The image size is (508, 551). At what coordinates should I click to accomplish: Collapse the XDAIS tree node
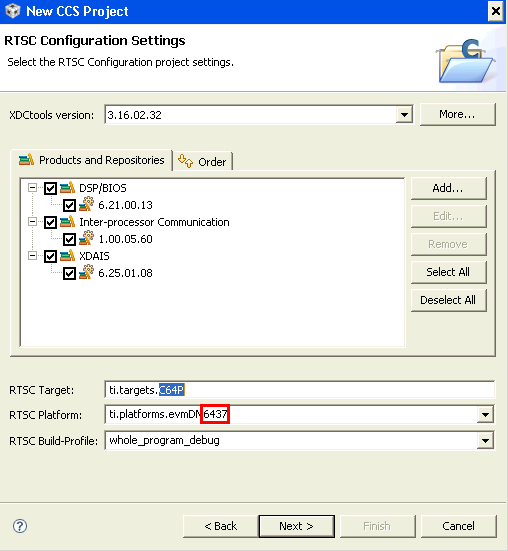(x=32, y=255)
